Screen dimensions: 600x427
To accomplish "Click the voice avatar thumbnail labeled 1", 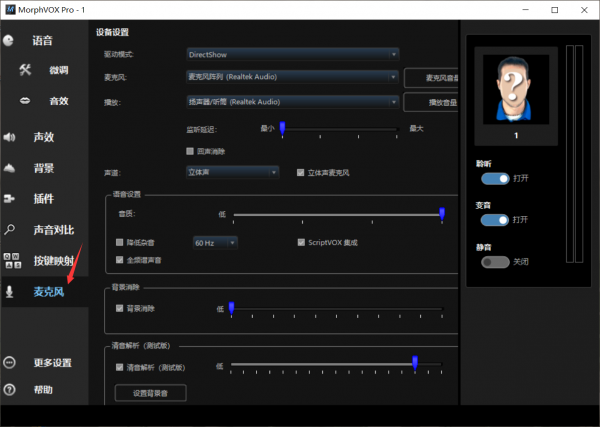I will pos(516,96).
